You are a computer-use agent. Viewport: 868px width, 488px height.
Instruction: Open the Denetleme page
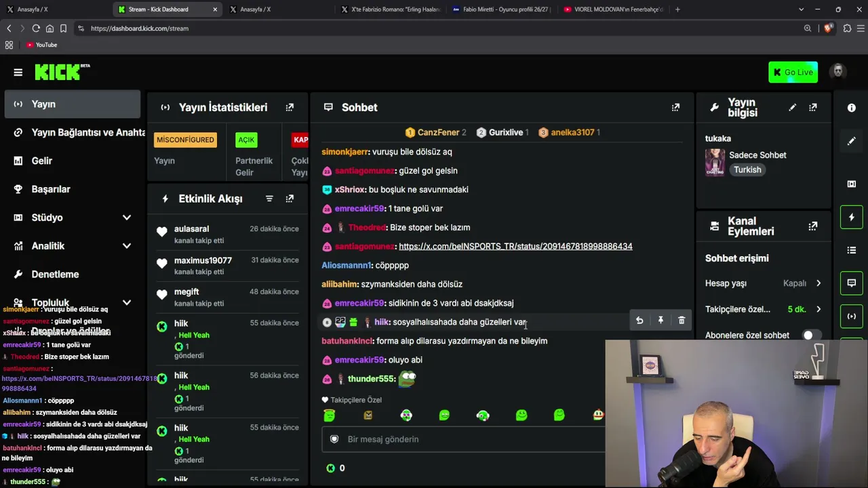tap(72, 274)
